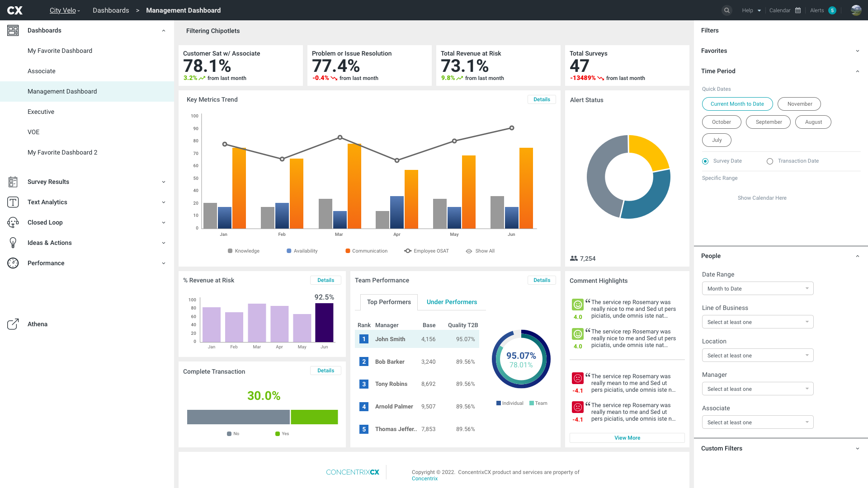This screenshot has width=868, height=488.
Task: Open the Calendar icon in top bar
Action: pos(798,10)
